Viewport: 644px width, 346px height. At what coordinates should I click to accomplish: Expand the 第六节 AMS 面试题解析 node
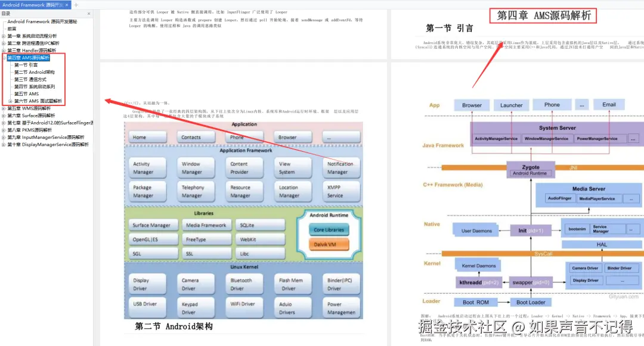(x=10, y=101)
